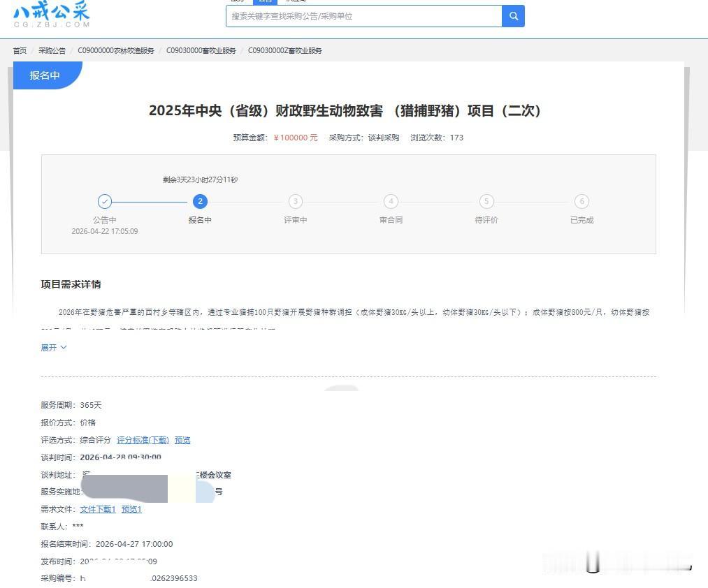Focus the procurement keyword search field
Viewport: 708px width, 588px height.
(364, 16)
